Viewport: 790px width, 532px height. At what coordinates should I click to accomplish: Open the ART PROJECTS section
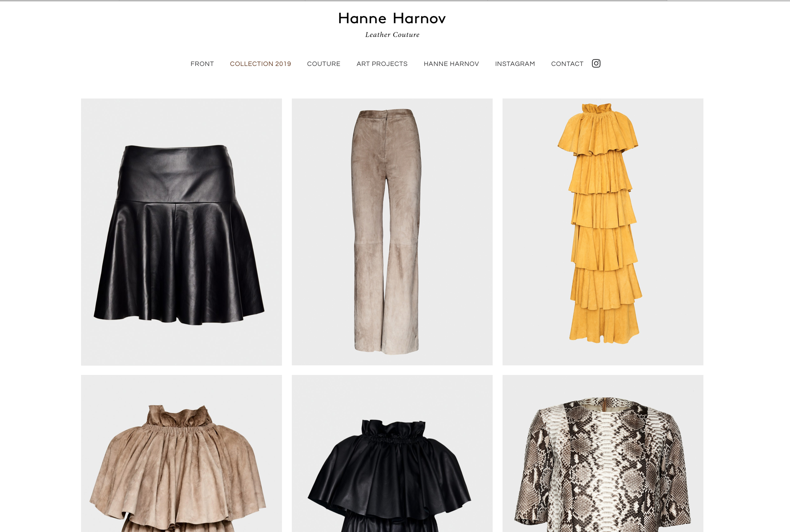coord(382,64)
